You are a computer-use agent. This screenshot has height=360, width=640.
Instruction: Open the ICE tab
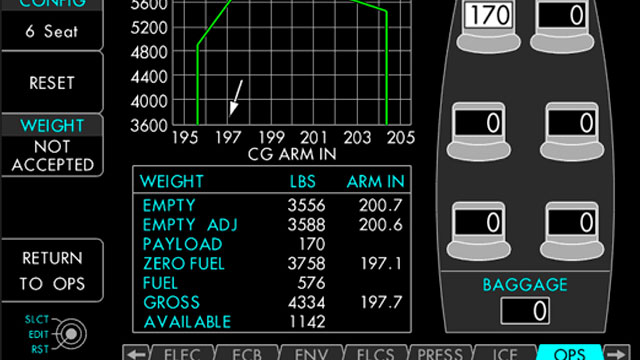point(505,353)
